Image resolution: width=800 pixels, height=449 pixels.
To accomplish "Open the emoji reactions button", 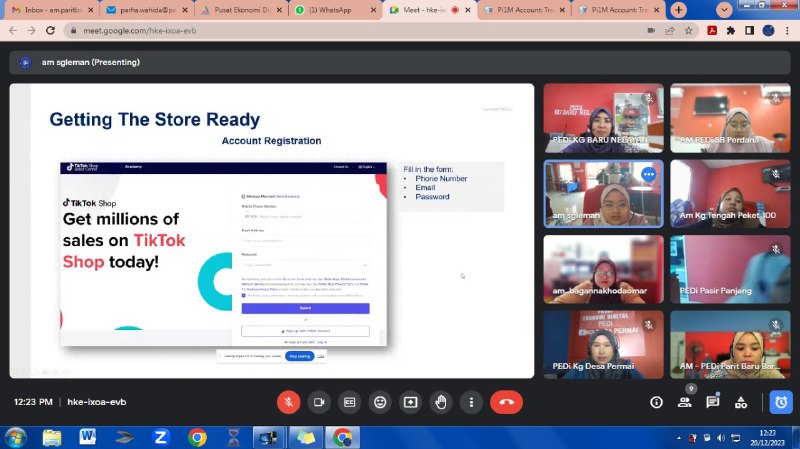I will [380, 402].
